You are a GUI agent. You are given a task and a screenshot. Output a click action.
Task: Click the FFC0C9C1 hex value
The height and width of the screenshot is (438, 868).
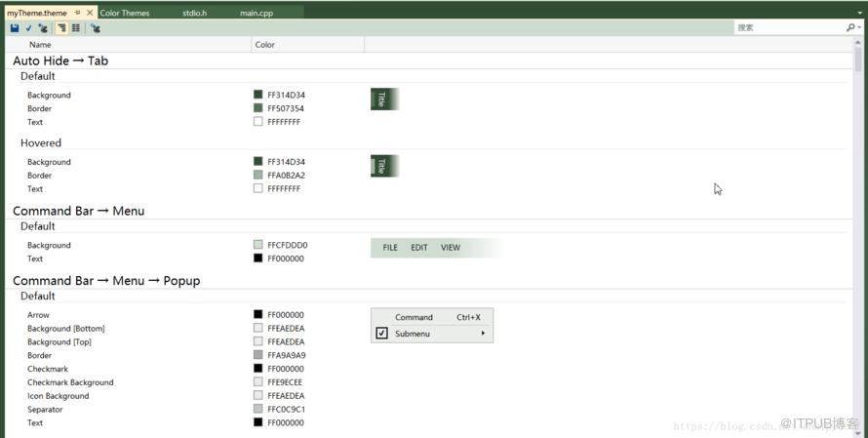[x=286, y=409]
